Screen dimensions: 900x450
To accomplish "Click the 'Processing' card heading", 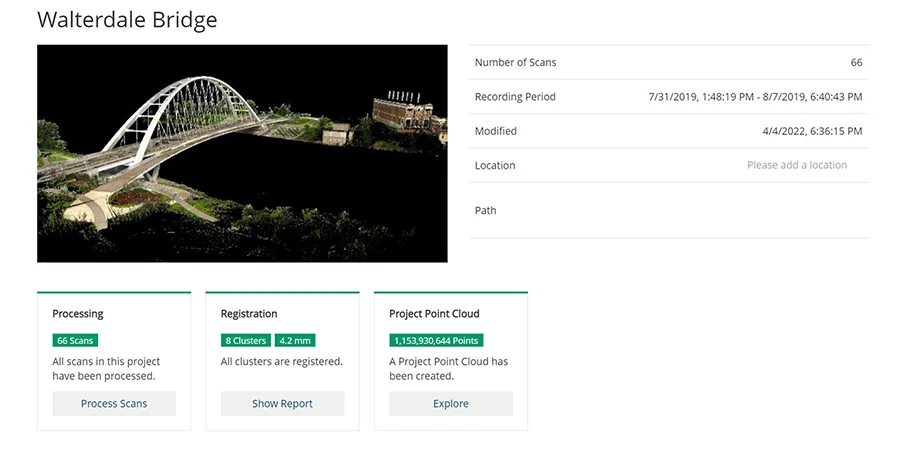I will [x=77, y=314].
